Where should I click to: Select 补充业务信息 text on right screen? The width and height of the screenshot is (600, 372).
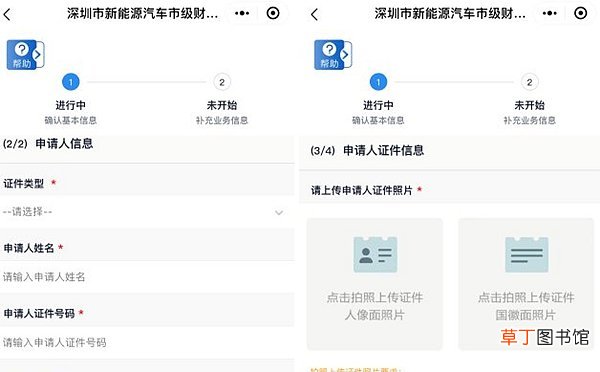tap(530, 120)
